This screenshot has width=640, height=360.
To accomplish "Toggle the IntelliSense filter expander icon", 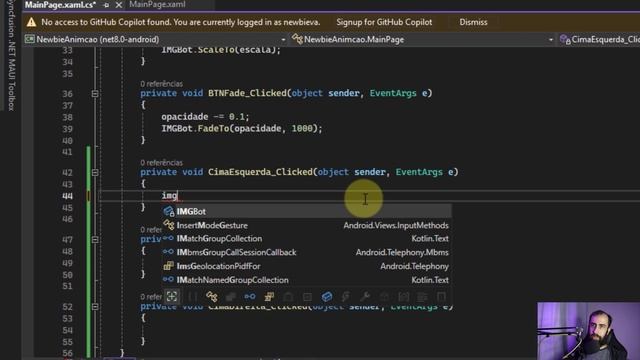I will click(172, 297).
